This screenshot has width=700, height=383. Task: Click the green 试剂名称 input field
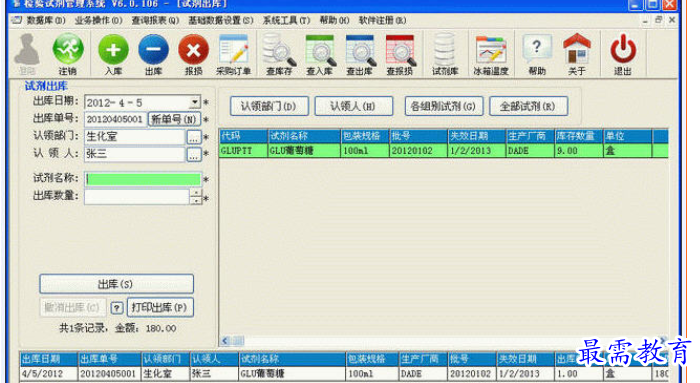click(143, 179)
